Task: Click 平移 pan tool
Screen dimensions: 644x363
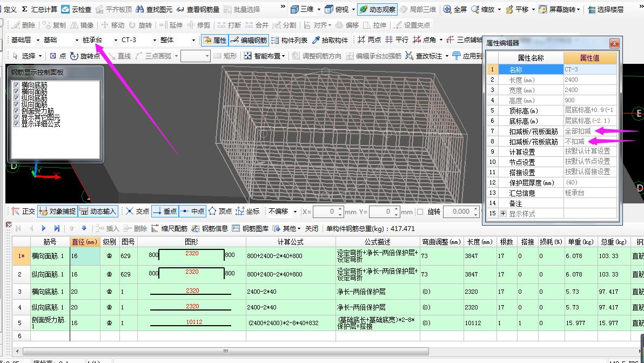Action: 517,9
